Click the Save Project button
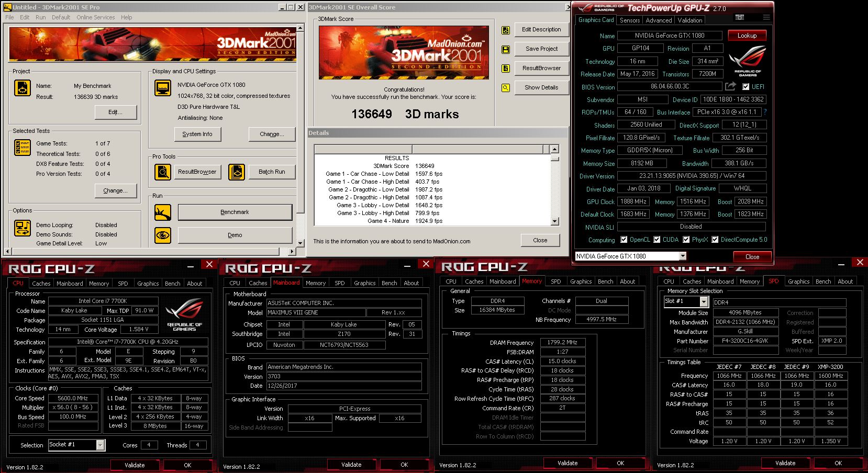868x473 pixels. pyautogui.click(x=541, y=49)
